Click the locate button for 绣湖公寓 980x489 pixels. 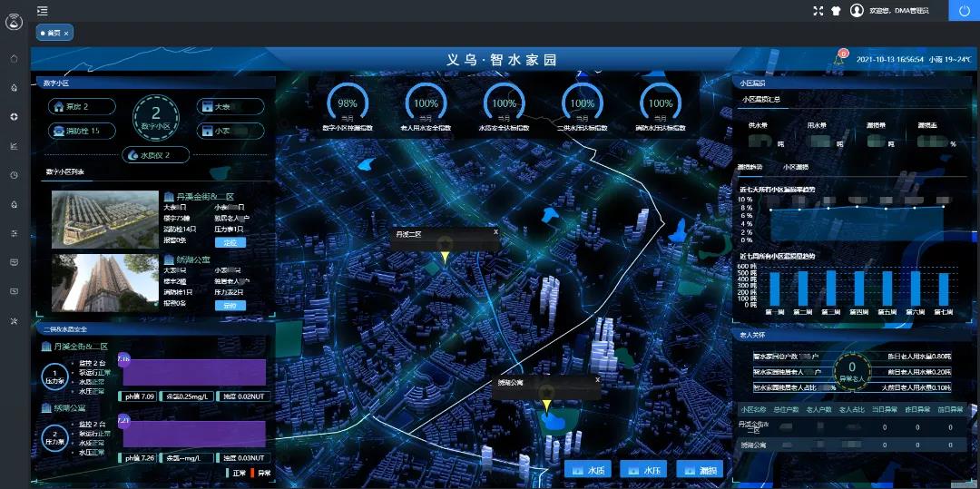(230, 306)
